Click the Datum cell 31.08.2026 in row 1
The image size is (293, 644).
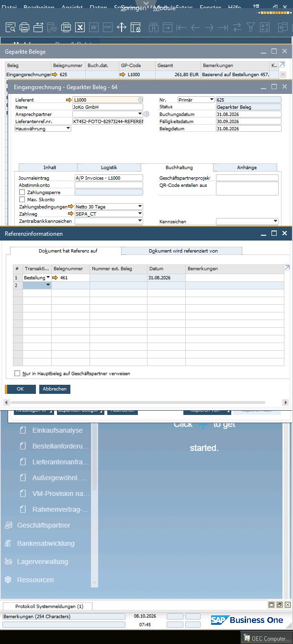tap(166, 278)
